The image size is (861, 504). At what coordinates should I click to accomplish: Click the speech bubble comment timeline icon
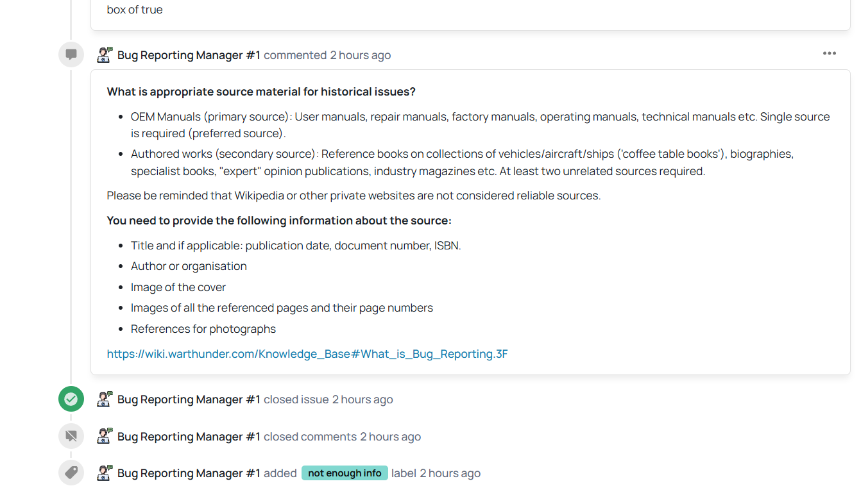[x=71, y=55]
